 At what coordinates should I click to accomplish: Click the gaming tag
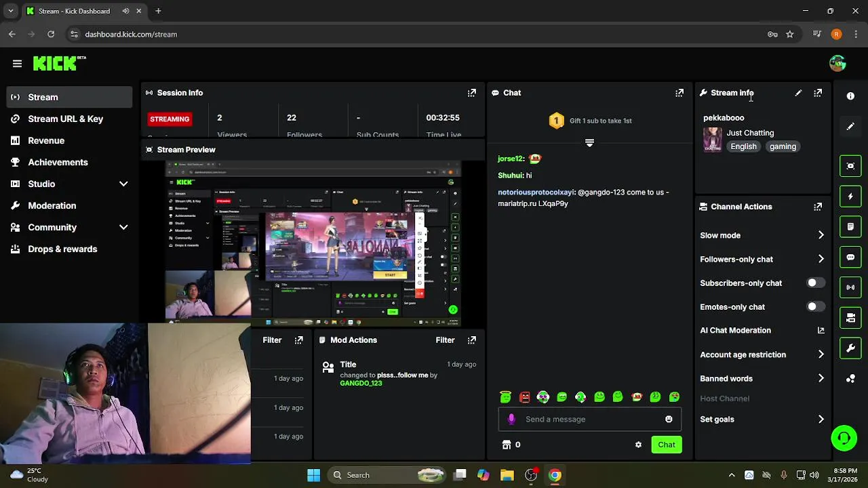(x=783, y=146)
